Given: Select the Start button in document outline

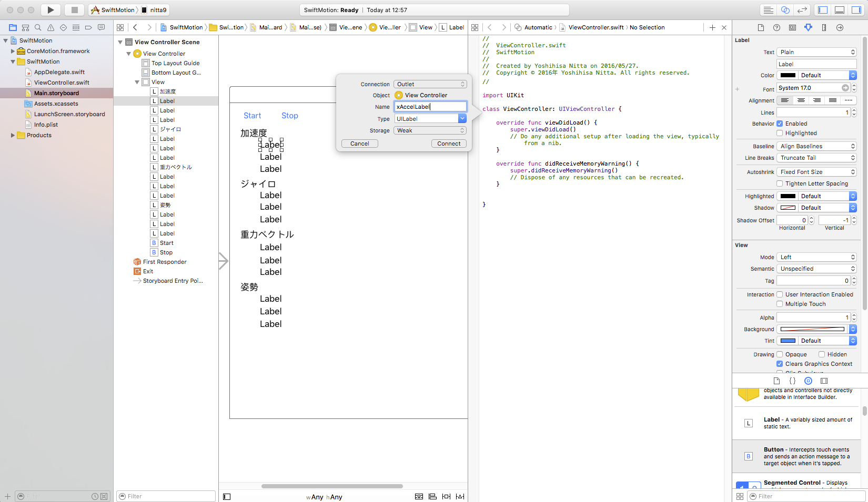Looking at the screenshot, I should [166, 243].
